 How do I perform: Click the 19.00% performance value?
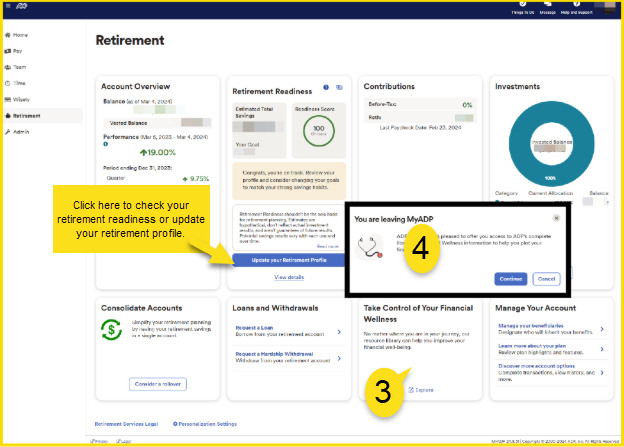[x=158, y=152]
